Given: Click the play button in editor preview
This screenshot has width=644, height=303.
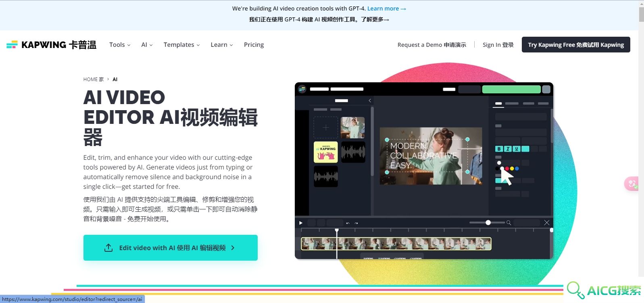Looking at the screenshot, I should [x=301, y=223].
